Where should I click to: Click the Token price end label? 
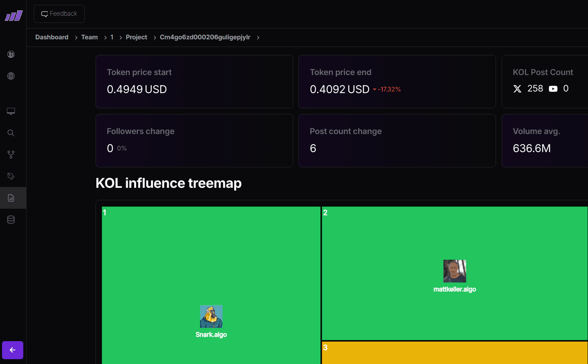click(x=341, y=72)
